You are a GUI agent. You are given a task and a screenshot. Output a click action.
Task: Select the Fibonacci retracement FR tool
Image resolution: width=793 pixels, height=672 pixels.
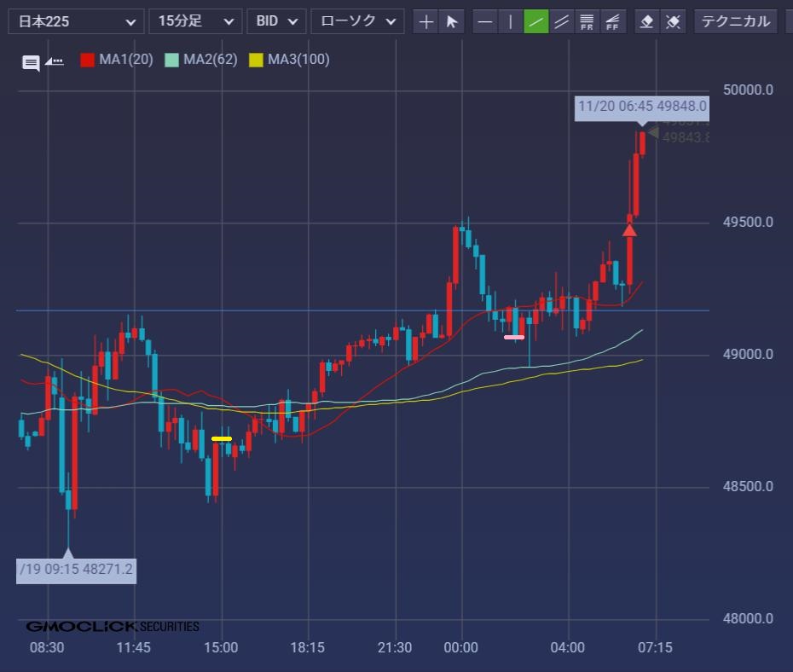587,22
